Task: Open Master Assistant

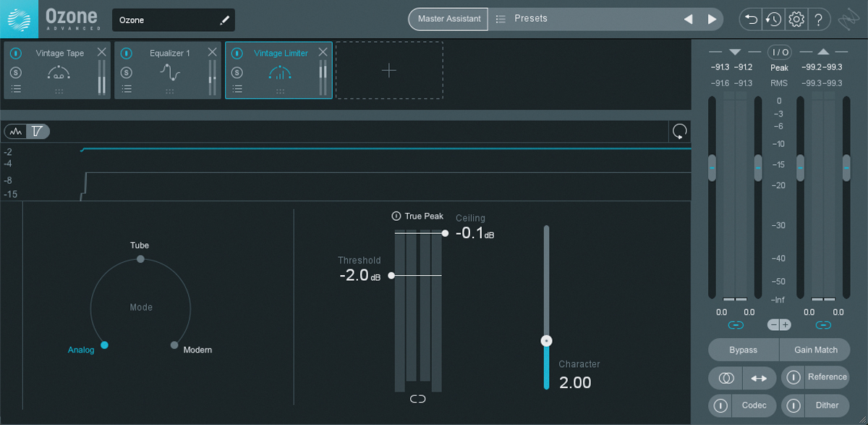Action: 447,20
